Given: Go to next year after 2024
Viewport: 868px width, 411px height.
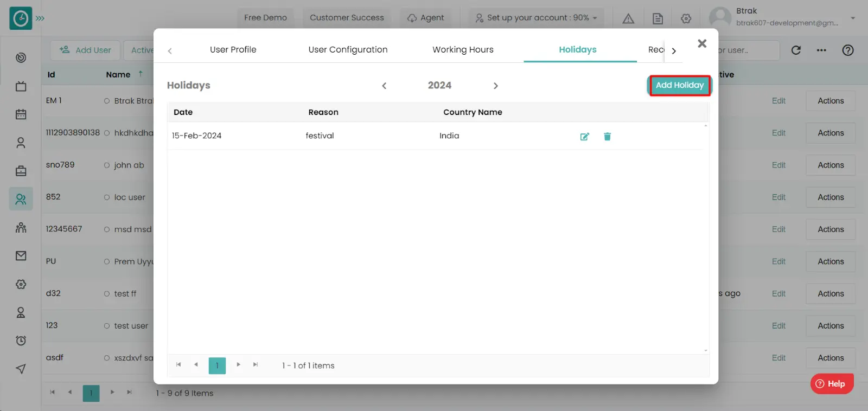Looking at the screenshot, I should 495,86.
